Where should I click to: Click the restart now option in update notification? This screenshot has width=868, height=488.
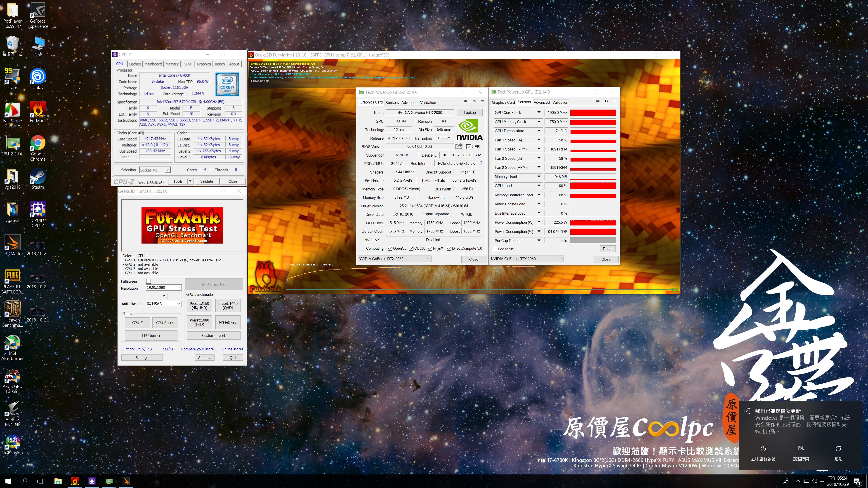(763, 453)
